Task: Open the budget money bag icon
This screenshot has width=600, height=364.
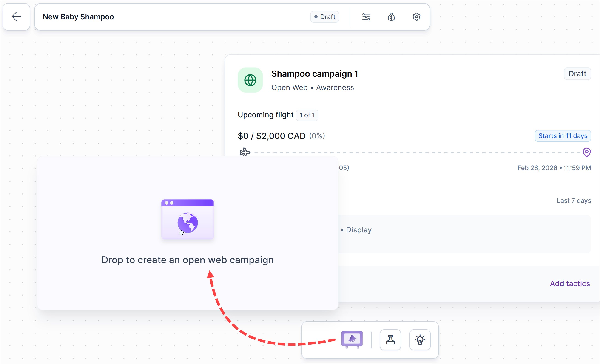Action: pos(391,17)
